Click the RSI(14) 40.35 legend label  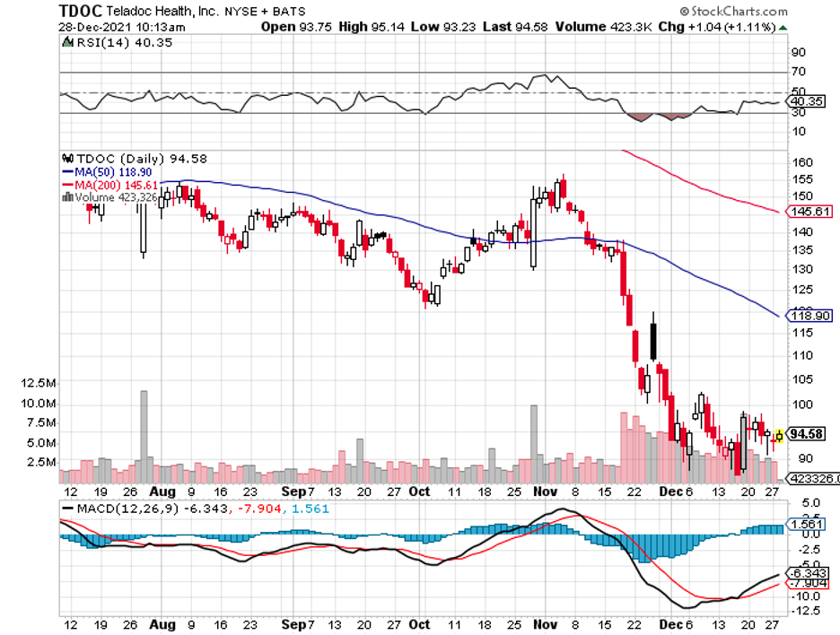pyautogui.click(x=124, y=43)
